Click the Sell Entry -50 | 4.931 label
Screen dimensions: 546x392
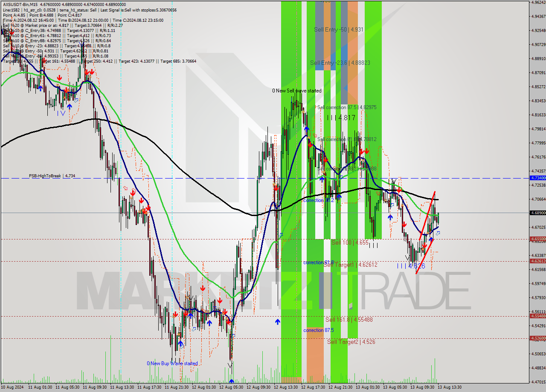pos(339,29)
